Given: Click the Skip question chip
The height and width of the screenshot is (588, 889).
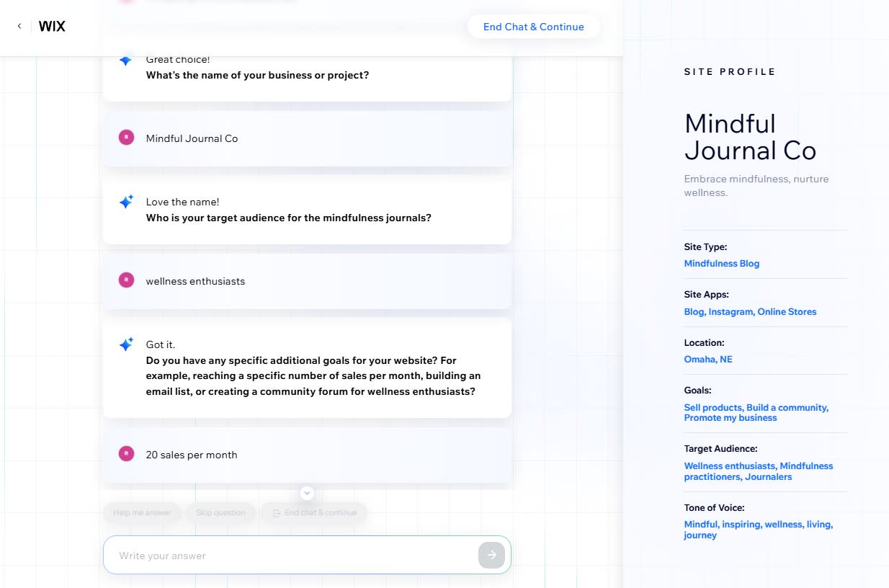Looking at the screenshot, I should [x=220, y=512].
